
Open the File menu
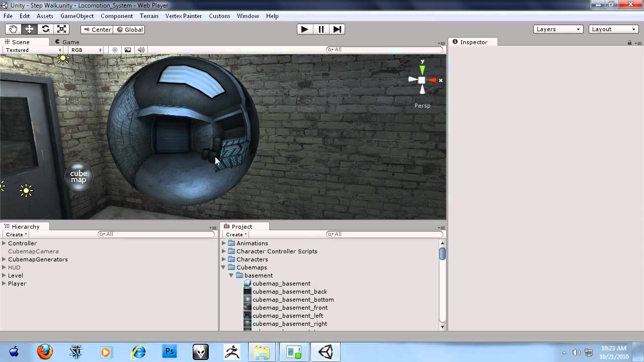(x=8, y=16)
